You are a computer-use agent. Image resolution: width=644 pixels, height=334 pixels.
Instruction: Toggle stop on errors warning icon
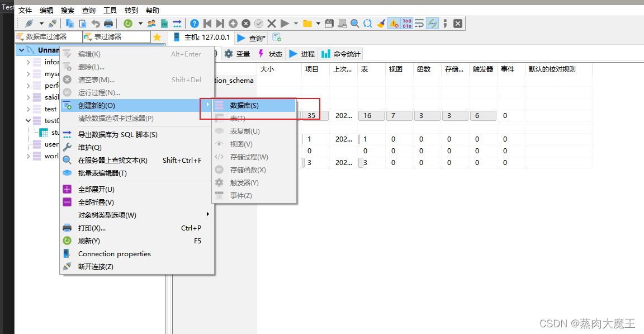pyautogui.click(x=394, y=23)
